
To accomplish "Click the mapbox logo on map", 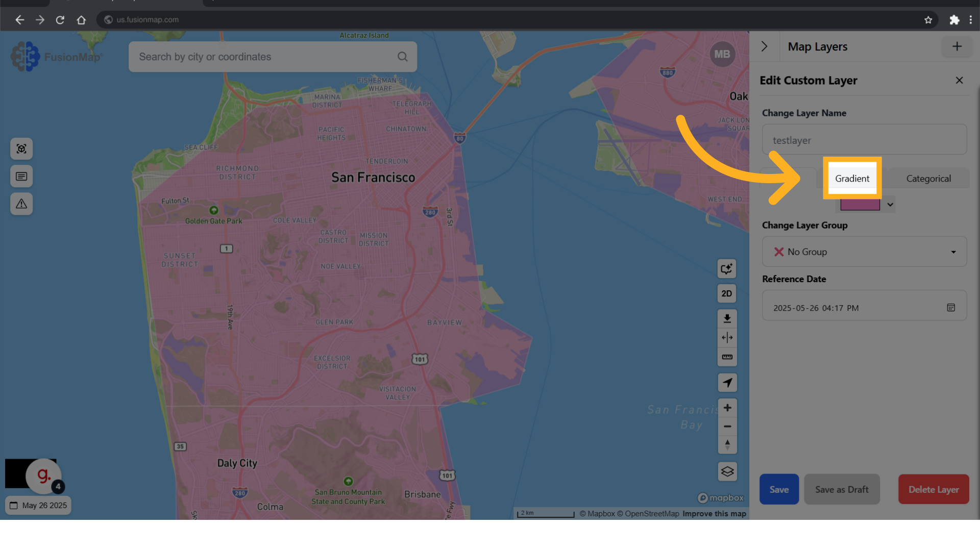I will (720, 498).
